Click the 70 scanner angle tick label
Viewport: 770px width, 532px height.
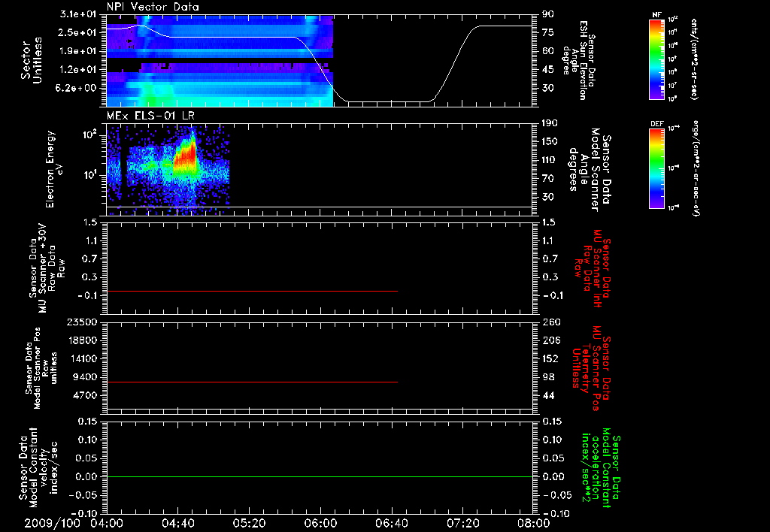point(548,179)
